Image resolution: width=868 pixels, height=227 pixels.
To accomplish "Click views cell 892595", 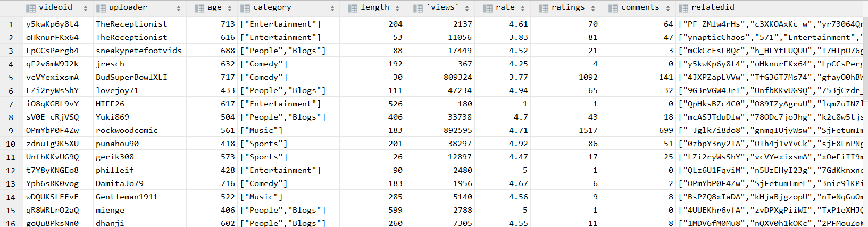I will point(458,130).
